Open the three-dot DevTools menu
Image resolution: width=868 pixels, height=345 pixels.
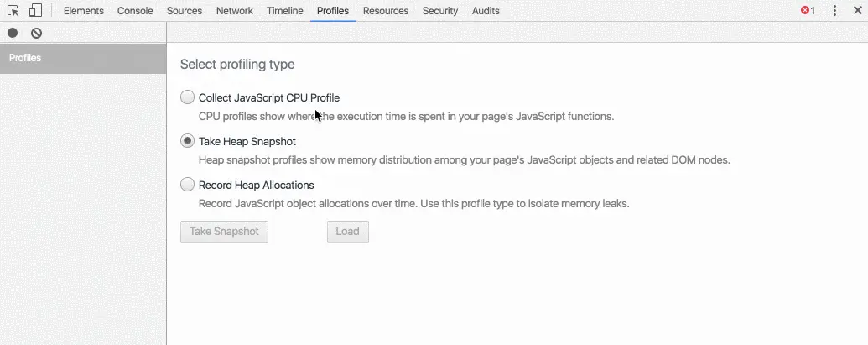[x=834, y=11]
